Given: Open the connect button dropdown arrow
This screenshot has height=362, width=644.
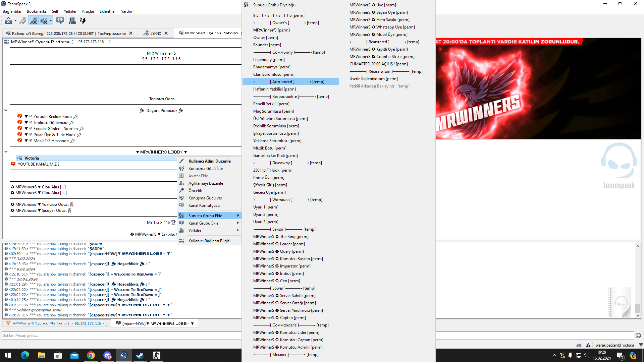Looking at the screenshot, I should point(15,21).
